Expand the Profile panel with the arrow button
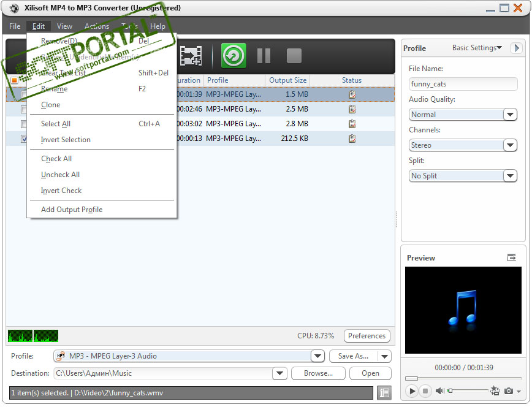The height and width of the screenshot is (407, 532). coord(517,48)
